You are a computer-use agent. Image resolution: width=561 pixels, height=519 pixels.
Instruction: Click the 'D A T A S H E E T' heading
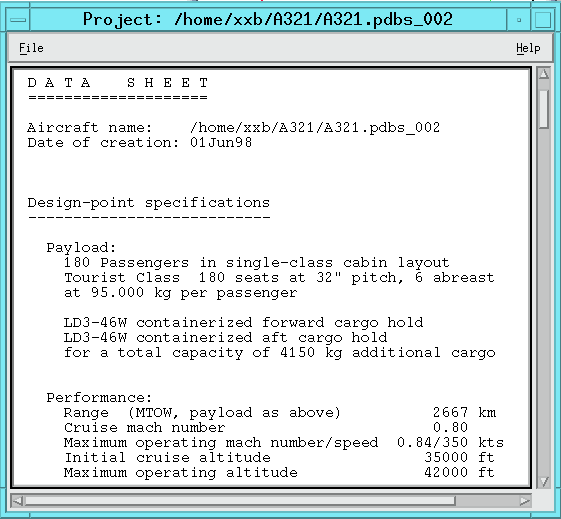tap(117, 83)
